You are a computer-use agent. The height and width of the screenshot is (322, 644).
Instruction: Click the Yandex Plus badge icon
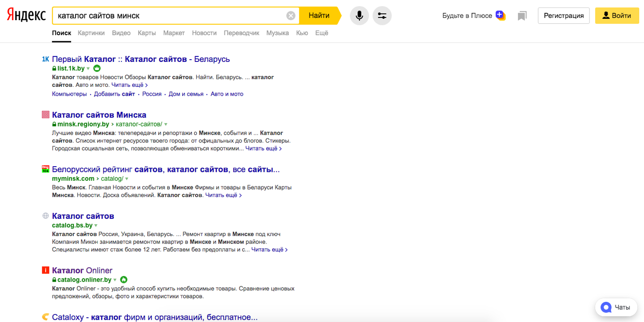coord(500,15)
